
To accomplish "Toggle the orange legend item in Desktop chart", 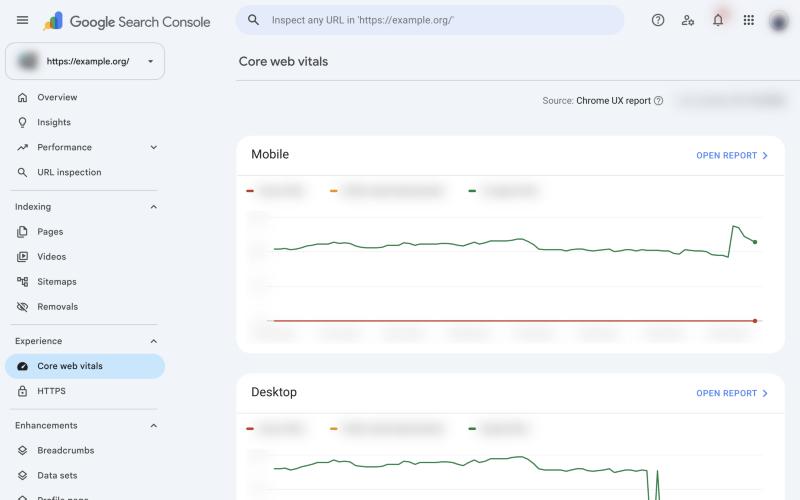I will click(387, 429).
